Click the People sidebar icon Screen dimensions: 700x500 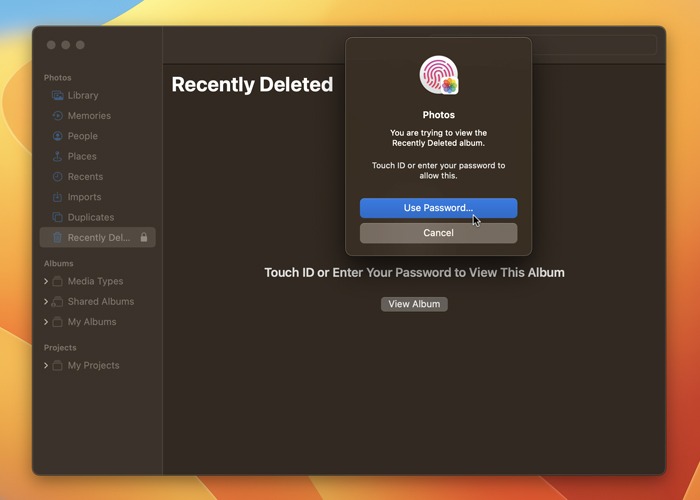pyautogui.click(x=58, y=136)
